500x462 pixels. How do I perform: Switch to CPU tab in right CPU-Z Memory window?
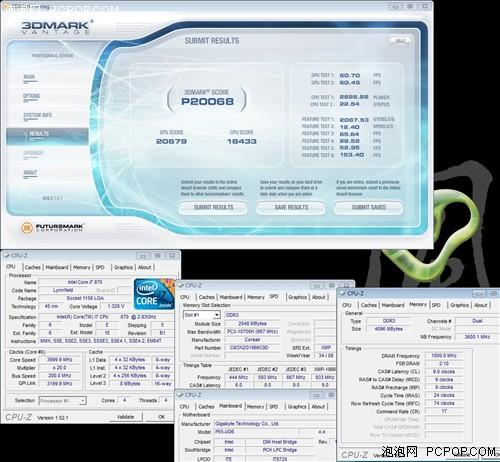tap(347, 305)
